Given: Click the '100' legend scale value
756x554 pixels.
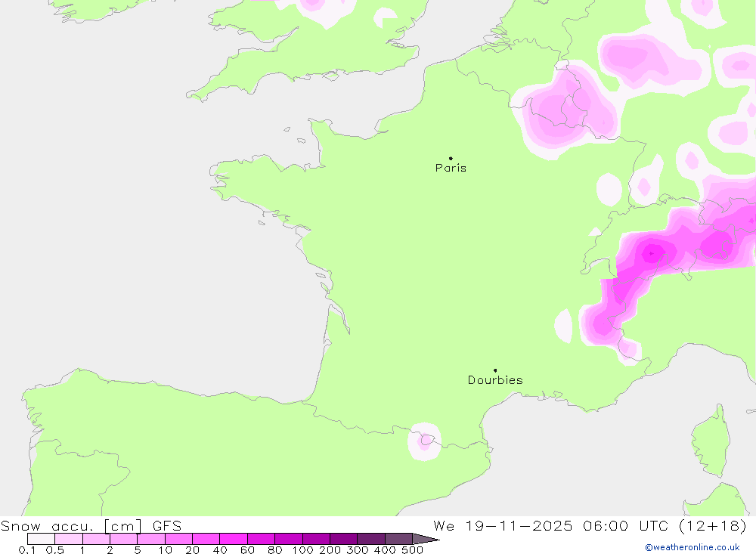Looking at the screenshot, I should 303,550.
